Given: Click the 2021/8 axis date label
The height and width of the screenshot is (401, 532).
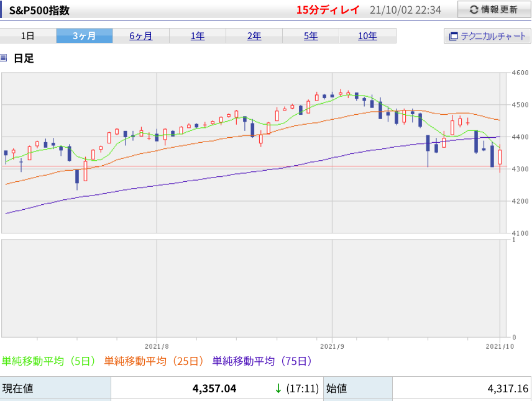Looking at the screenshot, I should click(x=157, y=346).
